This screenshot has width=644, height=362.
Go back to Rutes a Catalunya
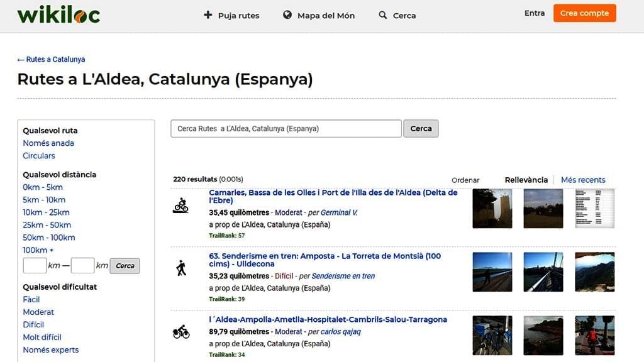click(x=51, y=60)
